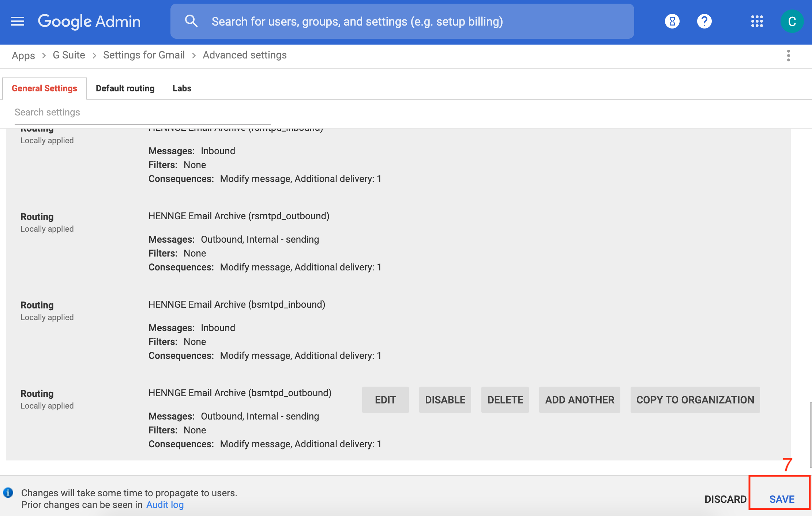This screenshot has width=812, height=516.
Task: Go to Settings for Gmail breadcrumb
Action: click(x=144, y=55)
